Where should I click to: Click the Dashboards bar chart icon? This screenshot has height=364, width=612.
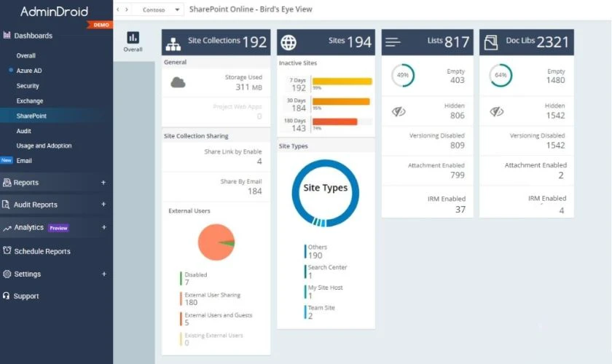coord(7,35)
